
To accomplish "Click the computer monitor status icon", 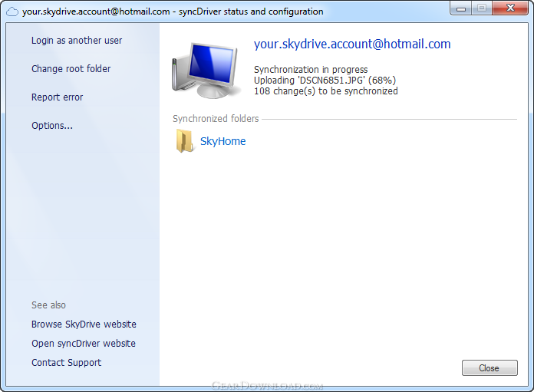I will point(206,71).
